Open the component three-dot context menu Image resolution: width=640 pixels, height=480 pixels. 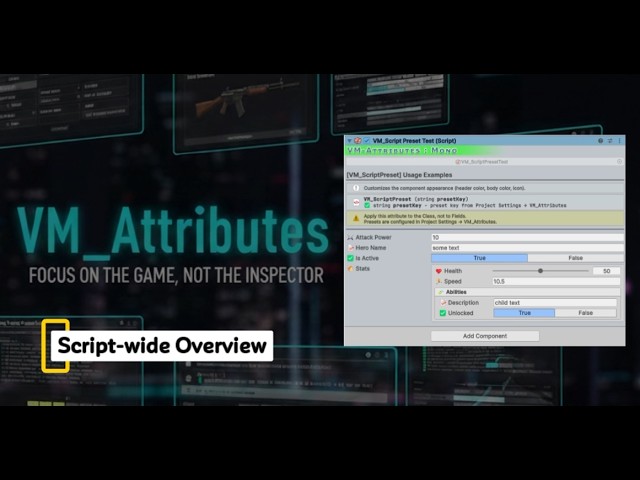(x=619, y=140)
